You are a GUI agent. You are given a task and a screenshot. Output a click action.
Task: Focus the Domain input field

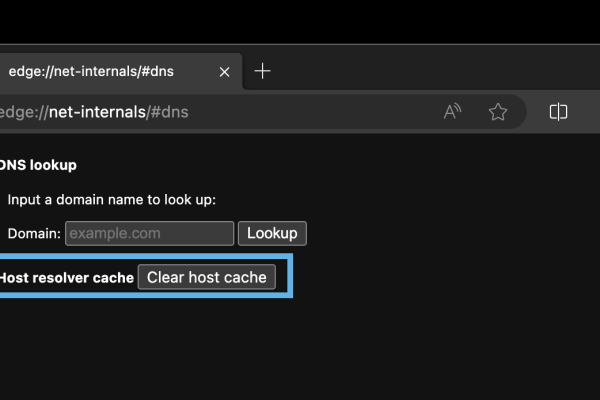149,233
